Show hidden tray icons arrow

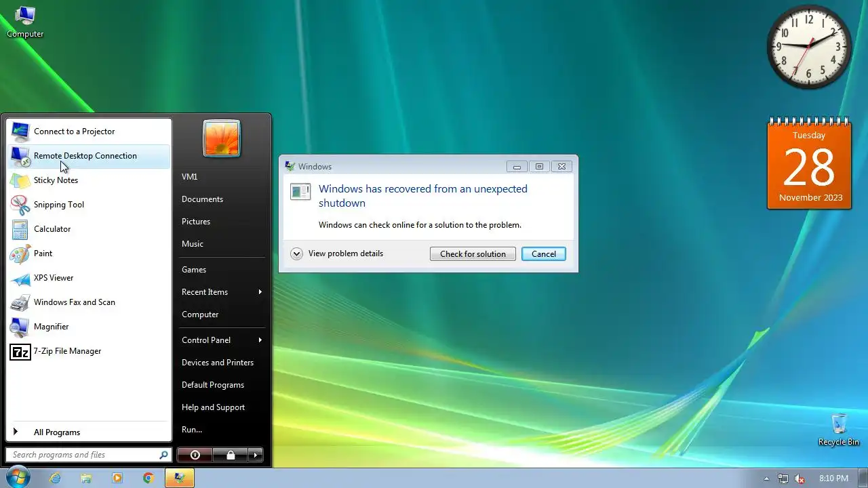tap(767, 479)
